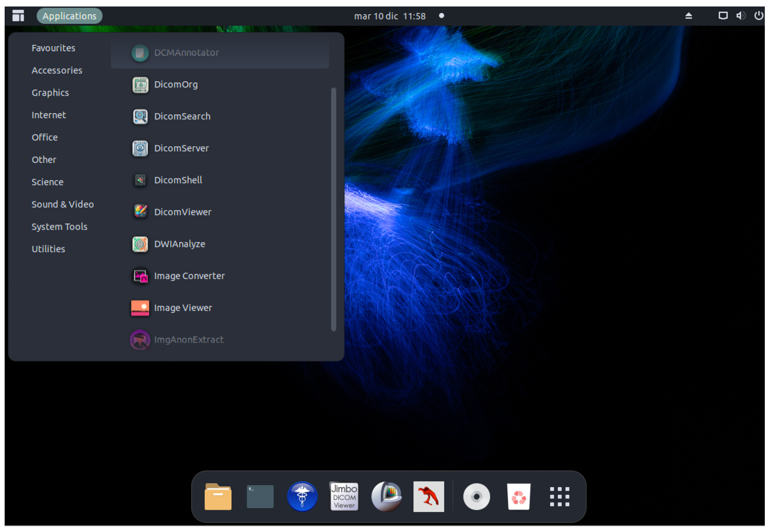Open the Image Viewer app

(183, 308)
